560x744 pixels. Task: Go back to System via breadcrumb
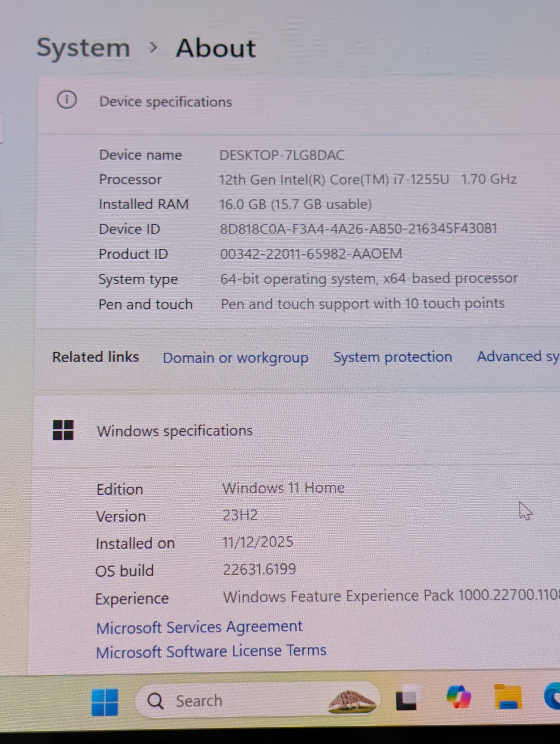pyautogui.click(x=83, y=48)
